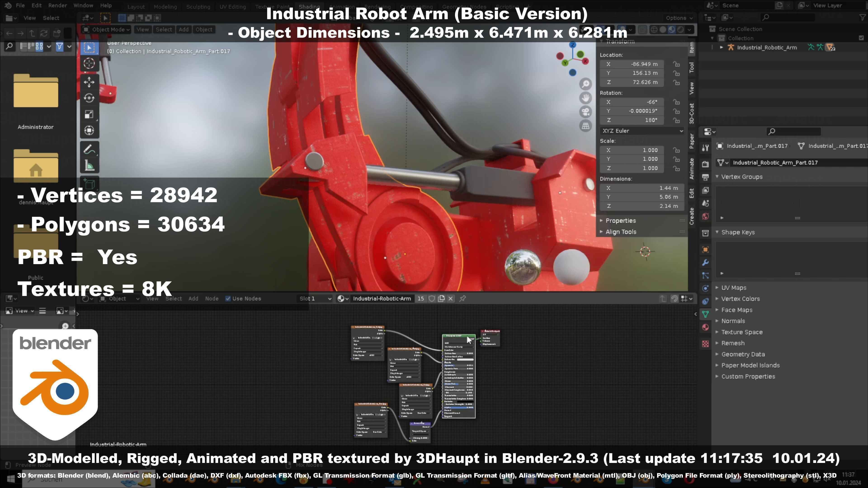Open Modifier properties wrench tab
Viewport: 868px width, 488px height.
705,263
